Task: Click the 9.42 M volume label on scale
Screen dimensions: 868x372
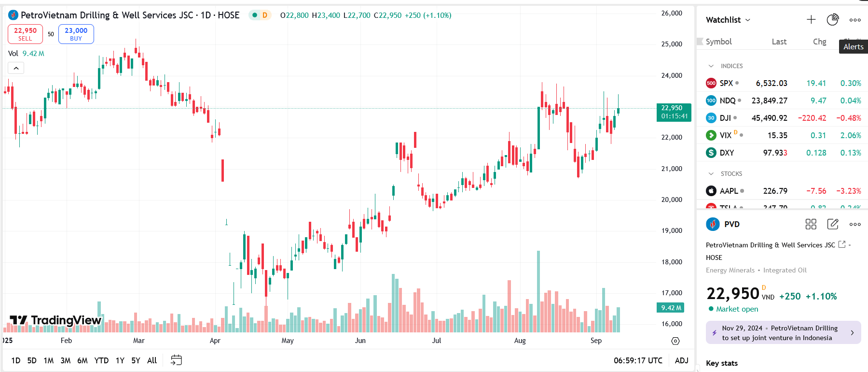Action: pos(671,308)
